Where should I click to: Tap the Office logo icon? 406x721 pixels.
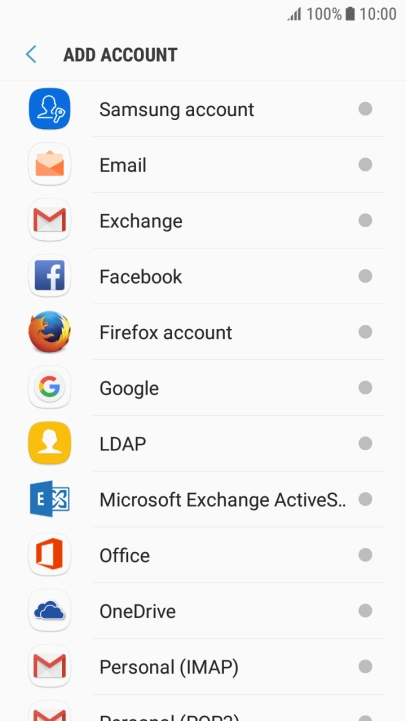tap(50, 555)
